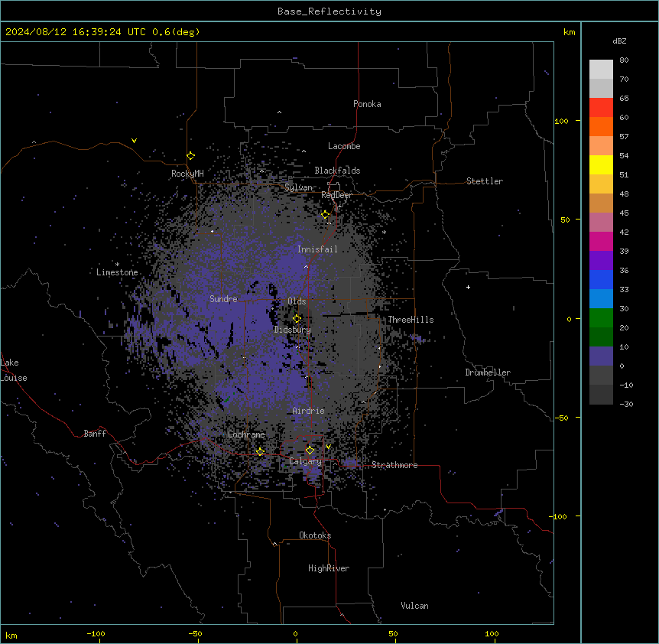This screenshot has height=644, width=659.
Task: Click the ThreeHills town label
Action: pyautogui.click(x=411, y=320)
